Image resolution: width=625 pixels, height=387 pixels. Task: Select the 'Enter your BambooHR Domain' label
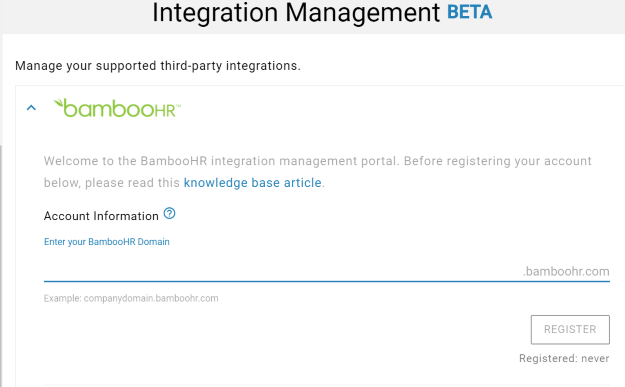click(106, 242)
